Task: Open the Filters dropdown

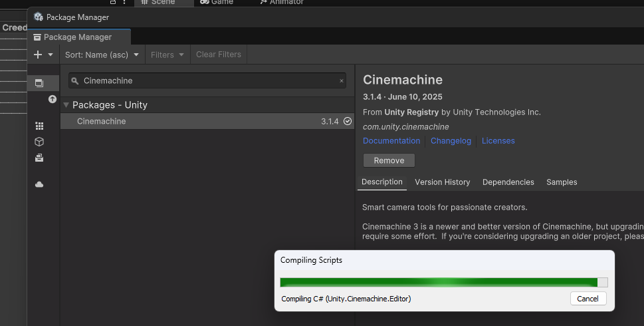Action: coord(167,55)
